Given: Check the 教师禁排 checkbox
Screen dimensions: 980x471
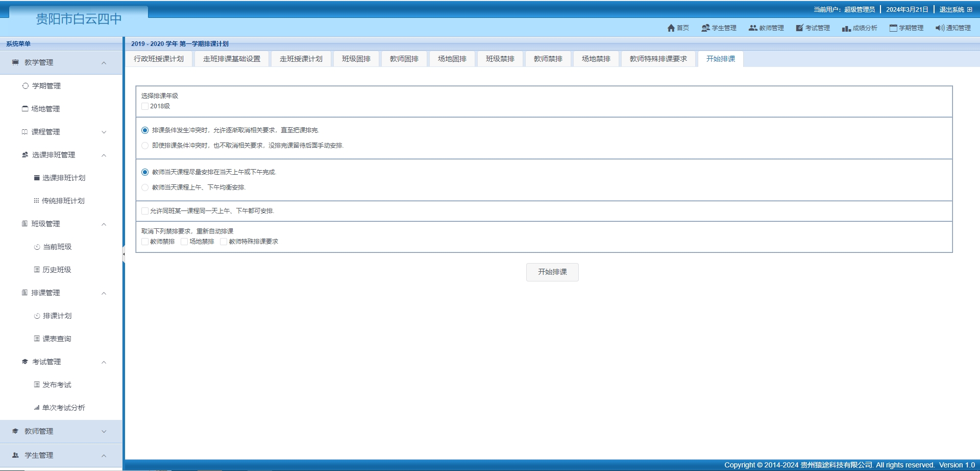Looking at the screenshot, I should pyautogui.click(x=145, y=242).
